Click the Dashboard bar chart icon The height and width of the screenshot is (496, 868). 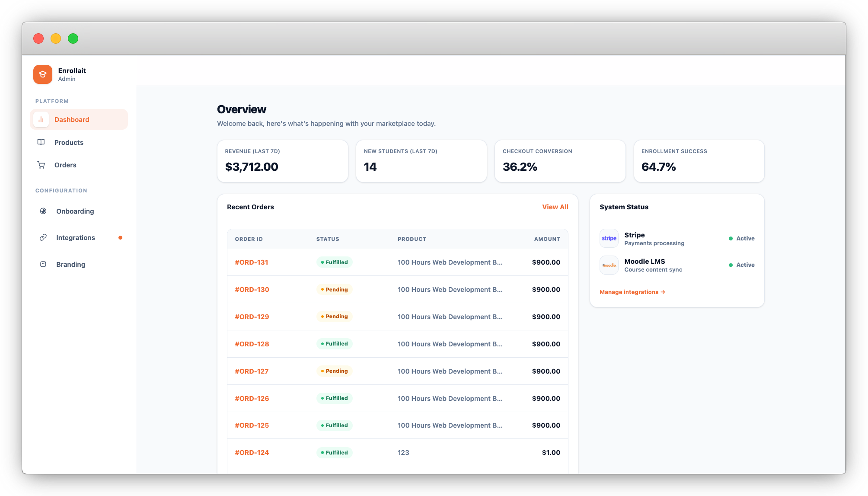tap(41, 119)
